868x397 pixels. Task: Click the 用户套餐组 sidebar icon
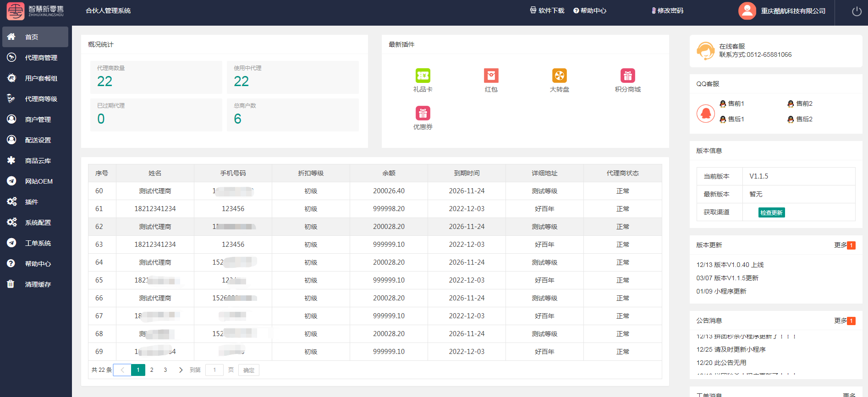[11, 78]
